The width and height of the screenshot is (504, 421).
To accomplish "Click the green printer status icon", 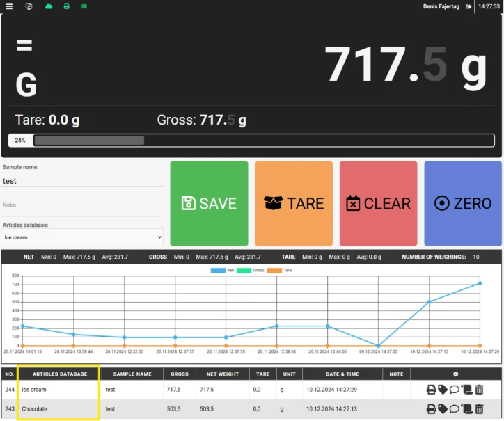I will pos(67,6).
